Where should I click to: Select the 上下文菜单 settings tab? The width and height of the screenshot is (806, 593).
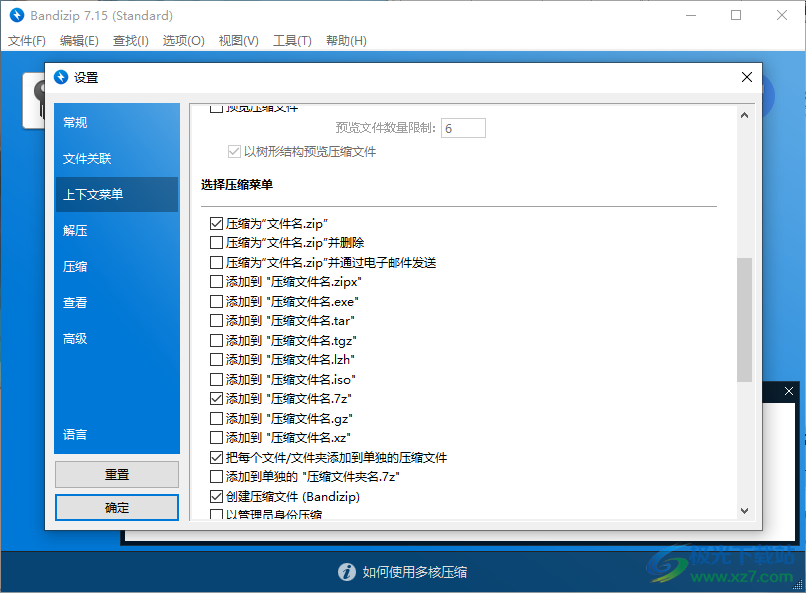coord(117,194)
